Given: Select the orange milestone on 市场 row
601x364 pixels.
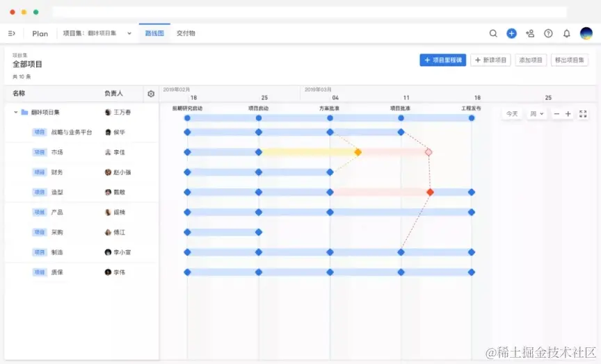Looking at the screenshot, I should click(x=358, y=152).
